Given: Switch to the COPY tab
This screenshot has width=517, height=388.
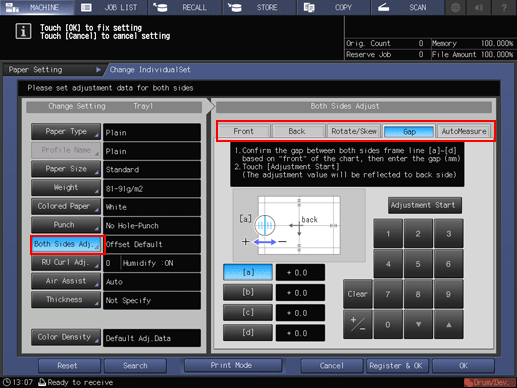Looking at the screenshot, I should 334,7.
